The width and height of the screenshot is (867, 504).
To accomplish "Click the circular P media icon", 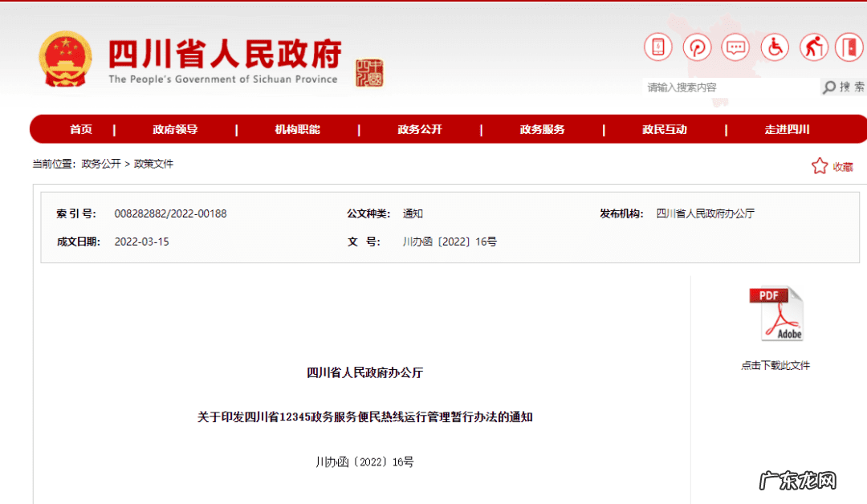I will click(697, 47).
